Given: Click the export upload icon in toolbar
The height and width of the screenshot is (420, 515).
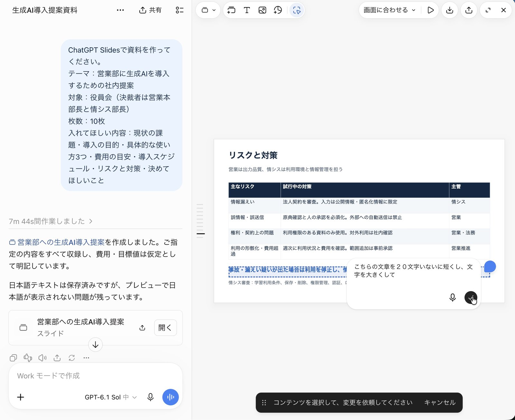Looking at the screenshot, I should click(469, 10).
